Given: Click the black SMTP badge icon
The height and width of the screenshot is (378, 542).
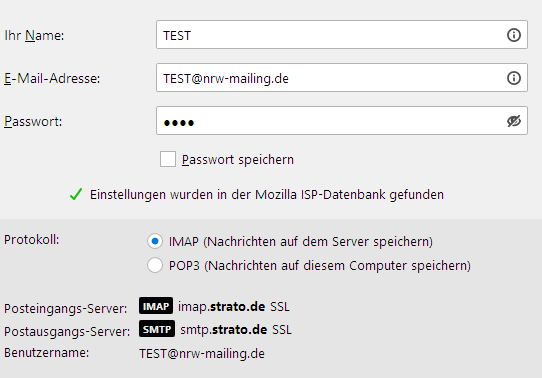Looking at the screenshot, I should tap(157, 329).
